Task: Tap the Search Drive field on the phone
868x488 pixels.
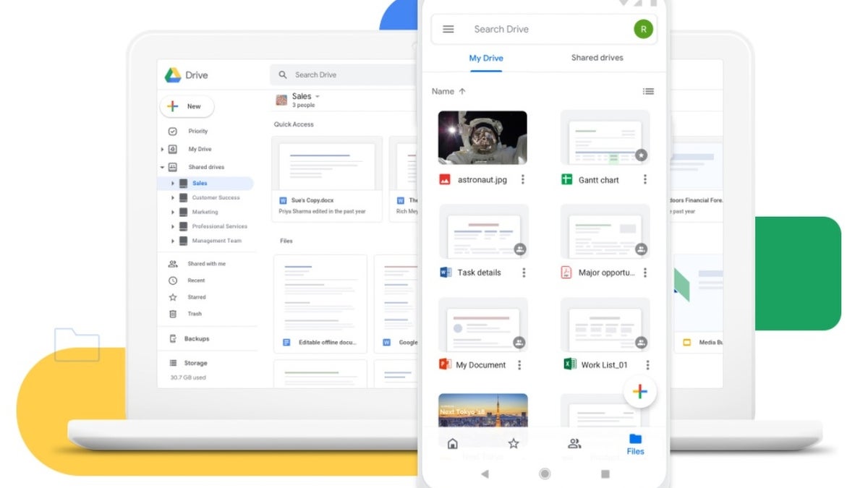Action: pyautogui.click(x=544, y=30)
